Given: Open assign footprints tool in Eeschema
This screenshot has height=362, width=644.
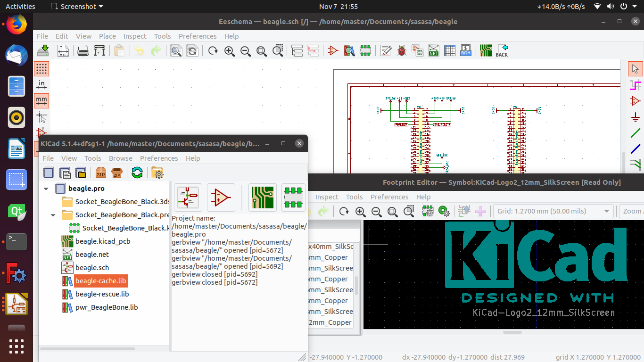Looking at the screenshot, I should click(418, 50).
